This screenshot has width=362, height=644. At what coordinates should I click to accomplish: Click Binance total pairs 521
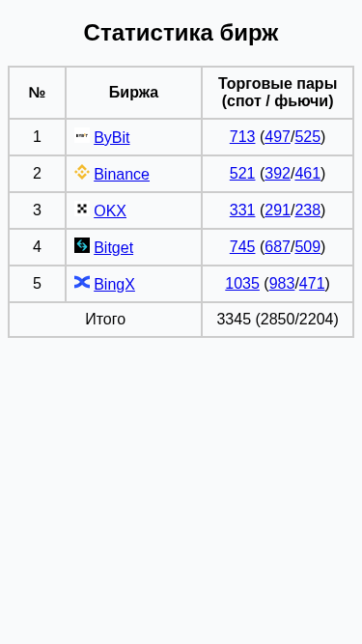coord(242,174)
